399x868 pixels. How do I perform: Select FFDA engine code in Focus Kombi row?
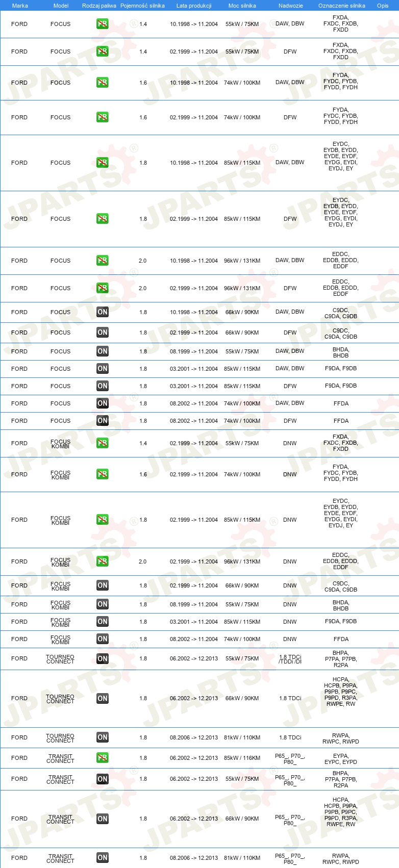pyautogui.click(x=341, y=639)
